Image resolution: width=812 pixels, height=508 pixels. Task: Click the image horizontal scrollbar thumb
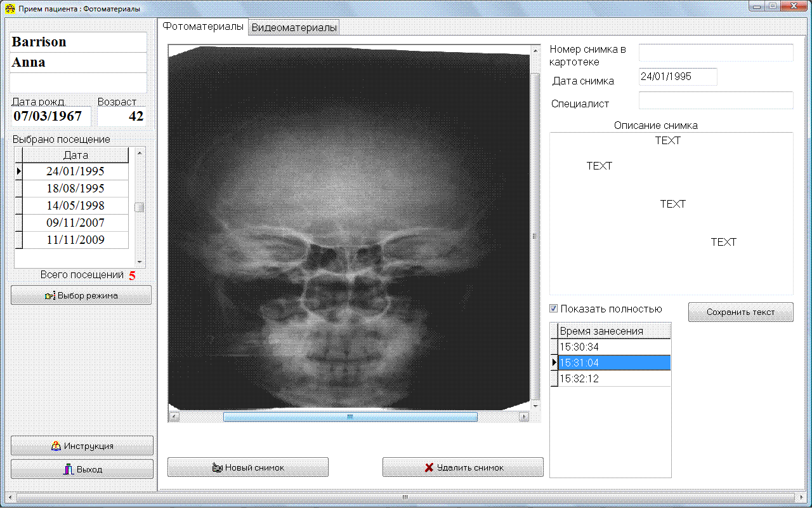tap(350, 417)
